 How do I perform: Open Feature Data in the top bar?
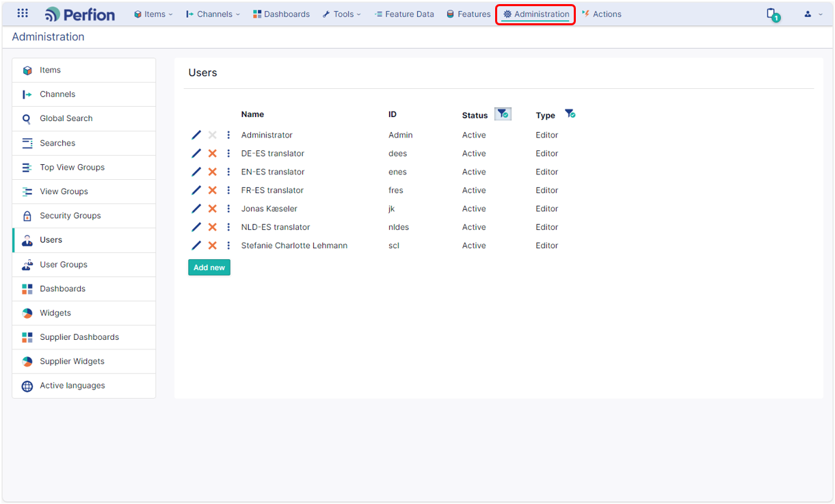[404, 14]
